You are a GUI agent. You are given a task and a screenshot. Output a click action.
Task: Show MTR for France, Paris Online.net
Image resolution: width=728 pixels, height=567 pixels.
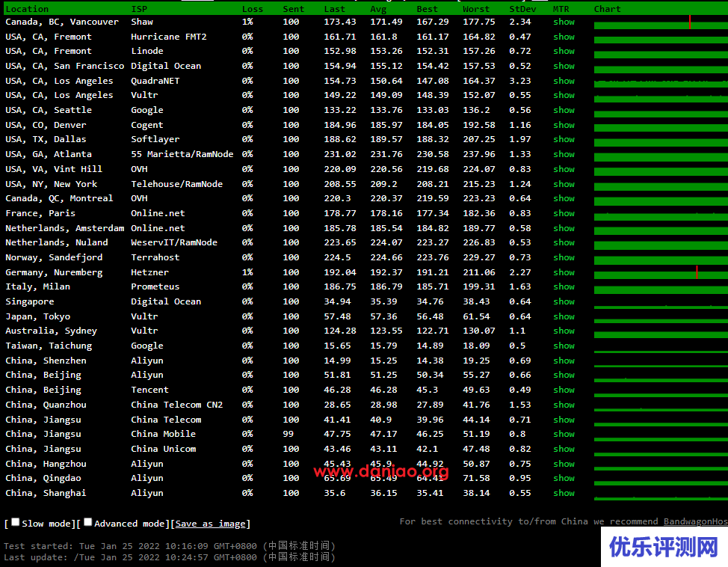[x=564, y=213]
